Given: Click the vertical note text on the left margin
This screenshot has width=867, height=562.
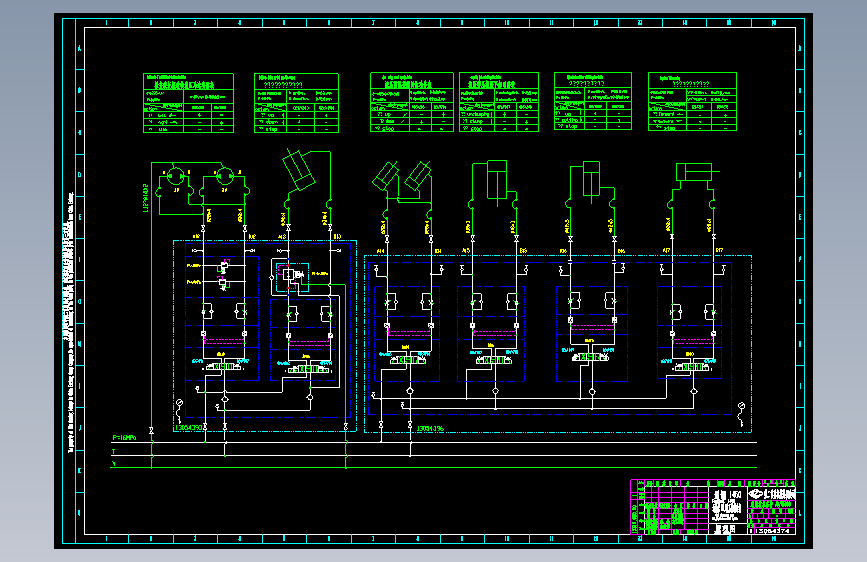Looking at the screenshot, I should (x=70, y=322).
